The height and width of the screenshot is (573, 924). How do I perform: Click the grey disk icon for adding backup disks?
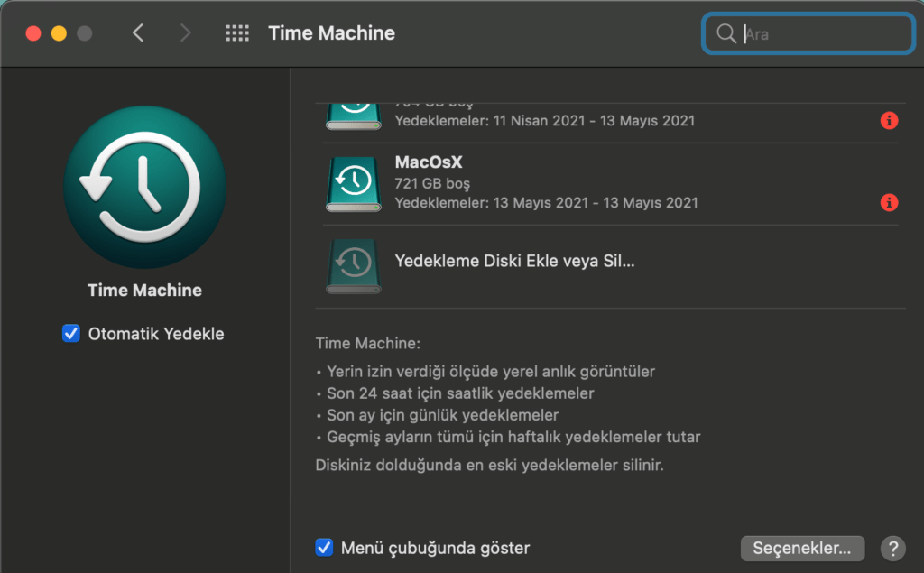click(x=353, y=265)
